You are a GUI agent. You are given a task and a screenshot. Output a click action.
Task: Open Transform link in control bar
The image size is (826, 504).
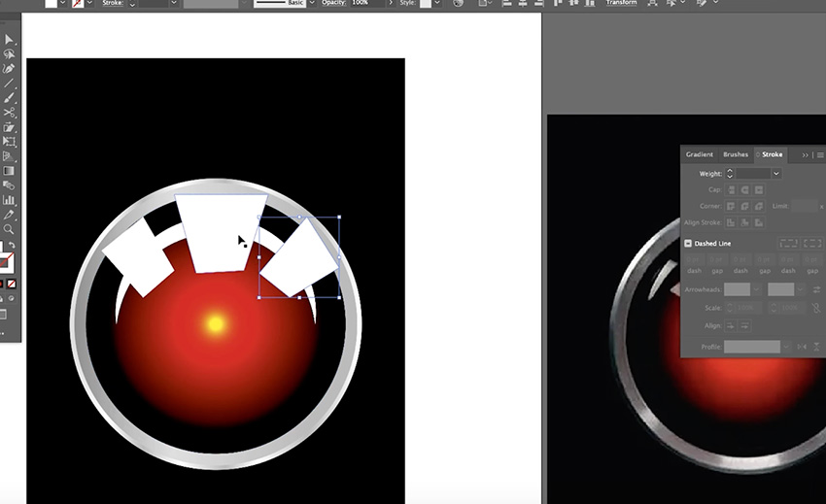[x=621, y=3]
